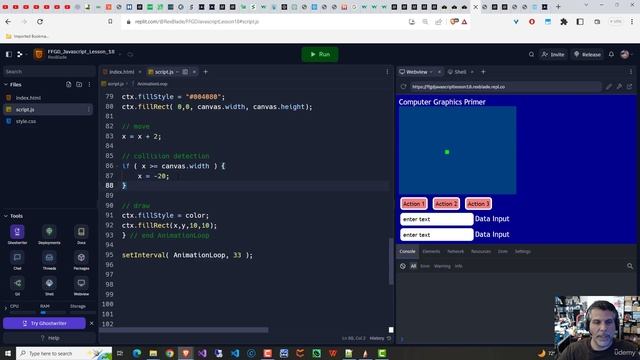Screen dimensions: 640x360
Task: Create a new file in Files
Action: (x=69, y=84)
